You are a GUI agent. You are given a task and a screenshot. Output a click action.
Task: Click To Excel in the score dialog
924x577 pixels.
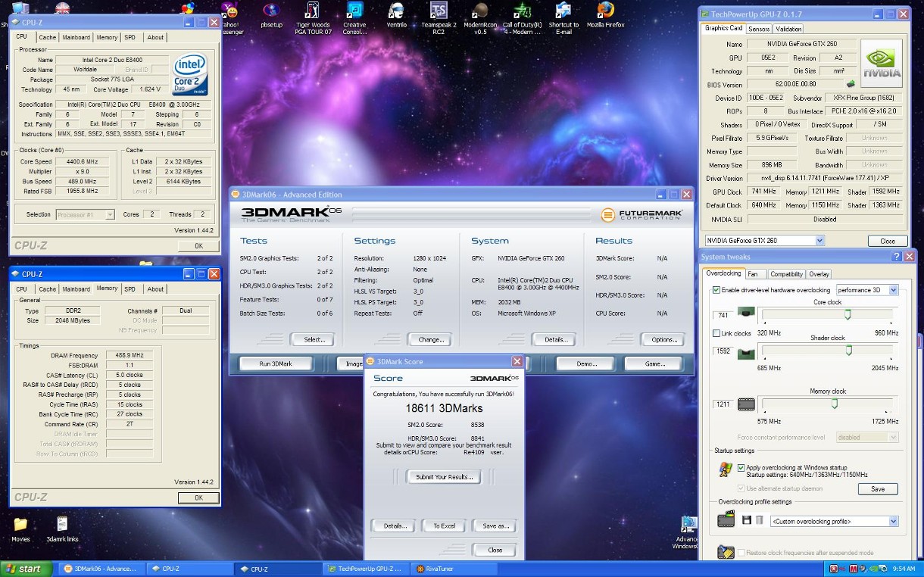(x=445, y=526)
